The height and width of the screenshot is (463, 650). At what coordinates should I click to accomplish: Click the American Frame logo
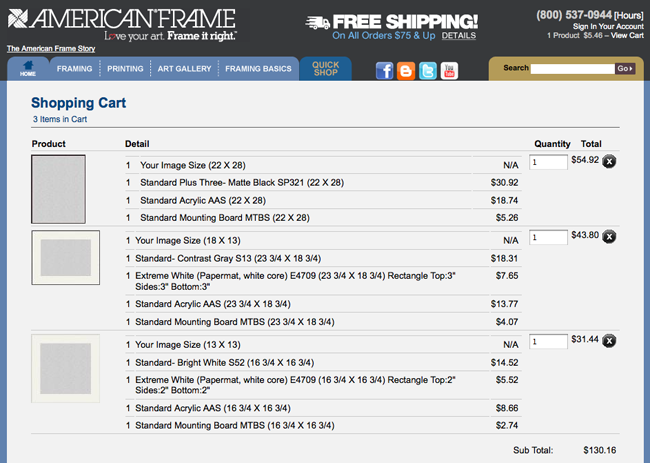pos(121,21)
